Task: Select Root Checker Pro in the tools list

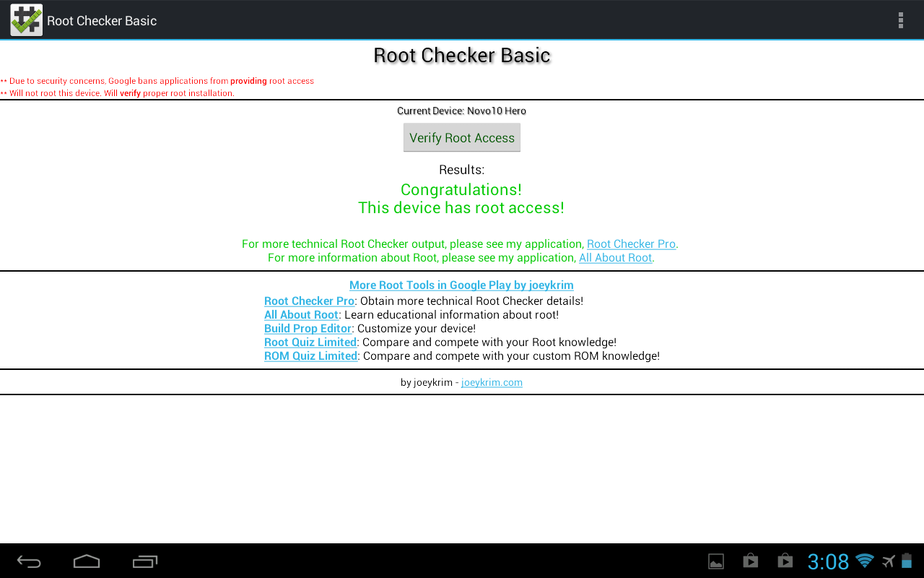Action: point(309,301)
